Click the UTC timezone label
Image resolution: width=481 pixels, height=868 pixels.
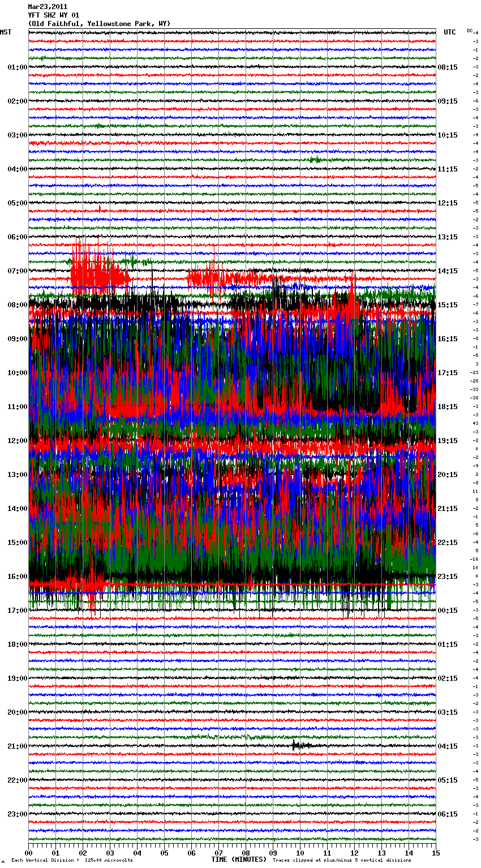click(450, 32)
